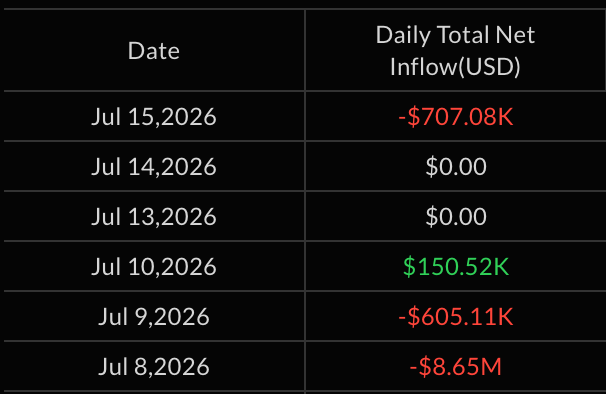The width and height of the screenshot is (606, 394).
Task: Click the dollar sign in $150.52K
Action: click(409, 266)
